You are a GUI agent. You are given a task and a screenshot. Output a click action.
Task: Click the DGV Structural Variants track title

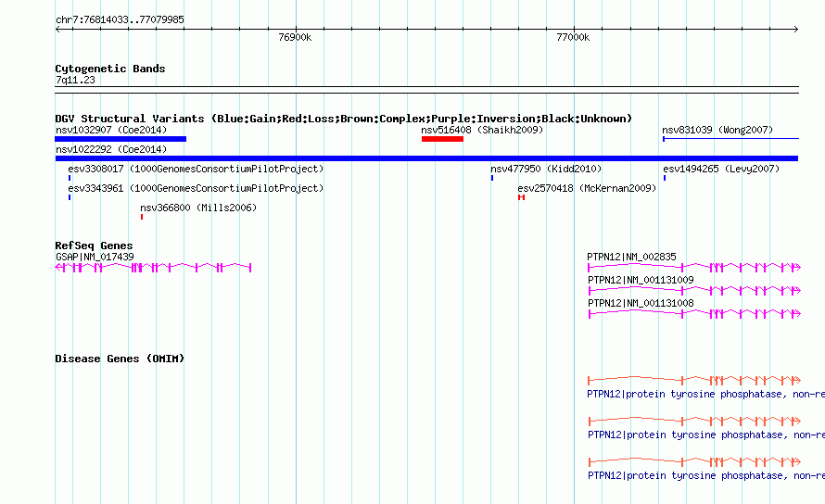[x=344, y=119]
